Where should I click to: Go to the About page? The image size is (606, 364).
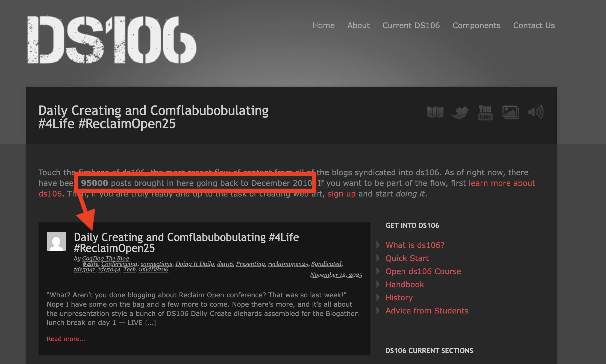(358, 25)
